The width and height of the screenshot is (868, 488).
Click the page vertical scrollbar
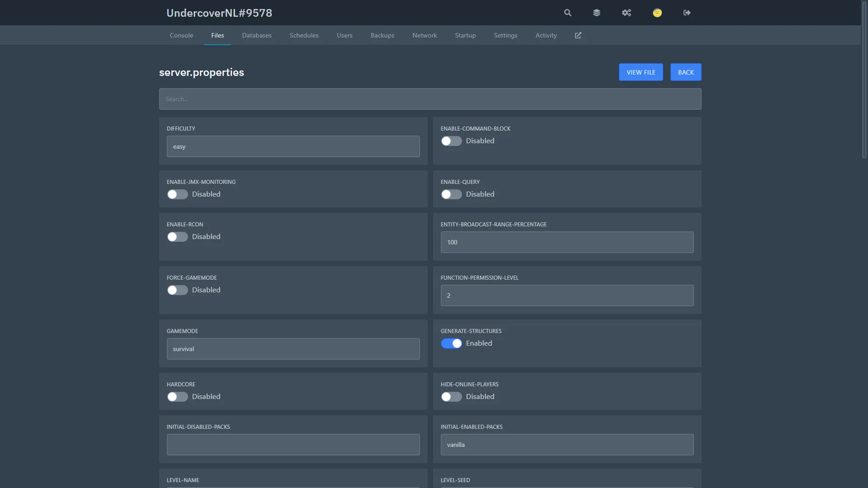tap(864, 81)
